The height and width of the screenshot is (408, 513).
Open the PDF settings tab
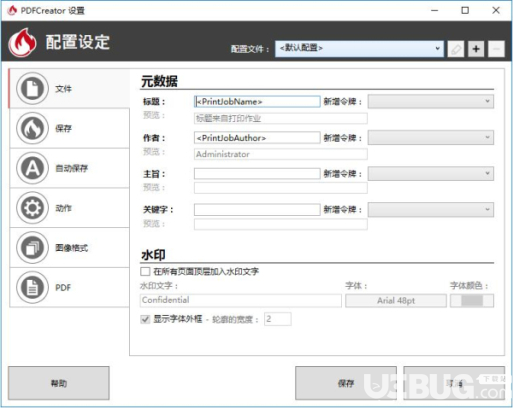69,287
